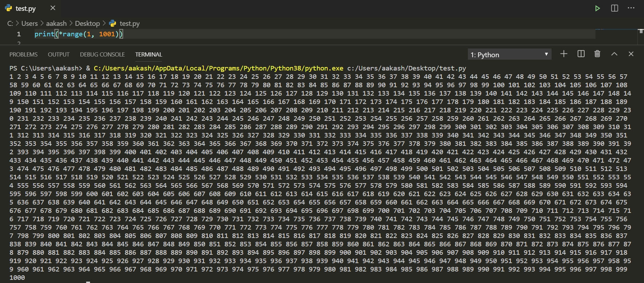Select the TERMINAL tab

pos(149,54)
